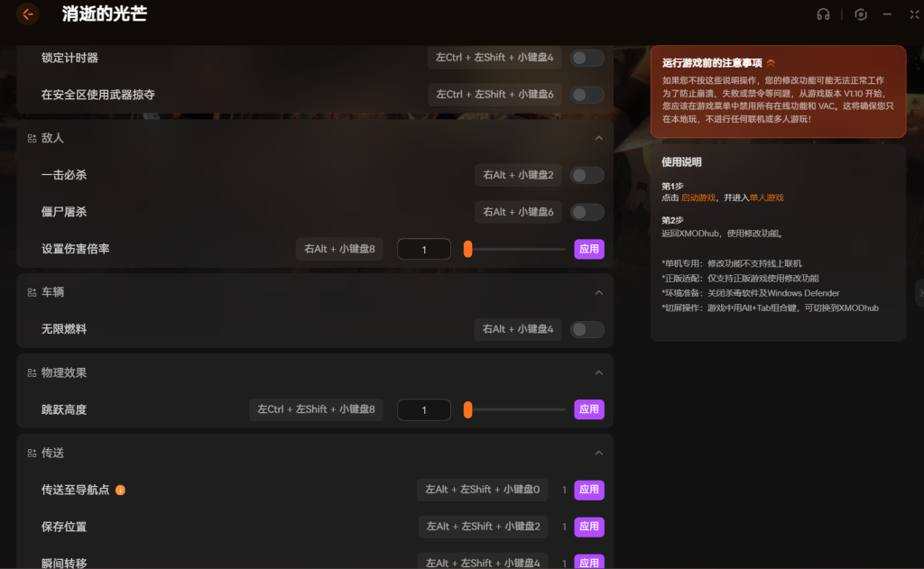Turn on the 无限燃料 switch
Viewport: 924px width, 569px height.
pyautogui.click(x=587, y=329)
